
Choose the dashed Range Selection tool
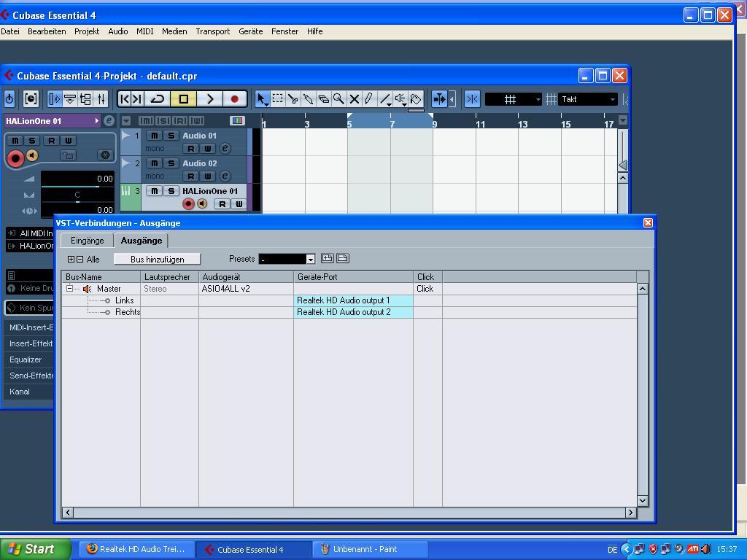pos(277,99)
